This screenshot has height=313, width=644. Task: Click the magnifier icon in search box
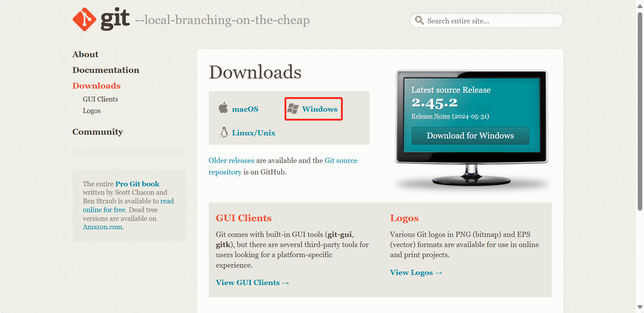pyautogui.click(x=420, y=21)
